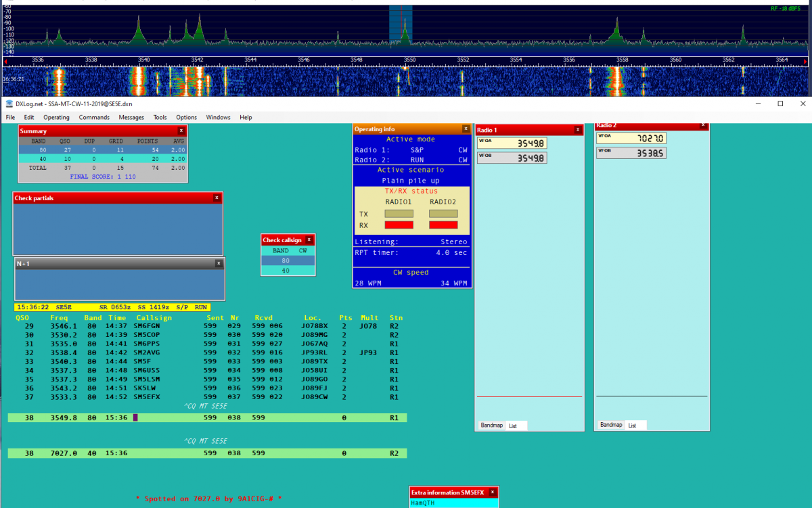Click the RADIO2 TX status indicator

tap(443, 214)
